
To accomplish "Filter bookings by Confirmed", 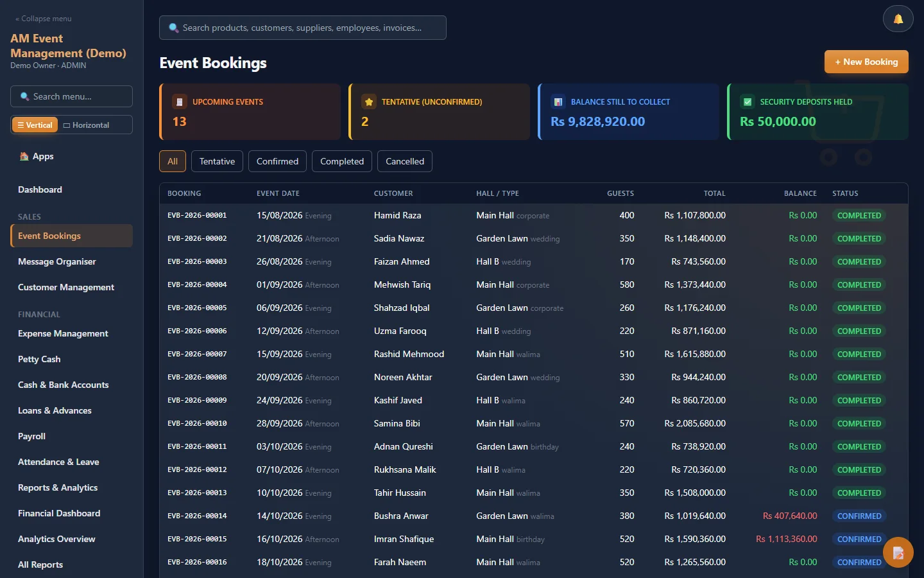I will (277, 161).
